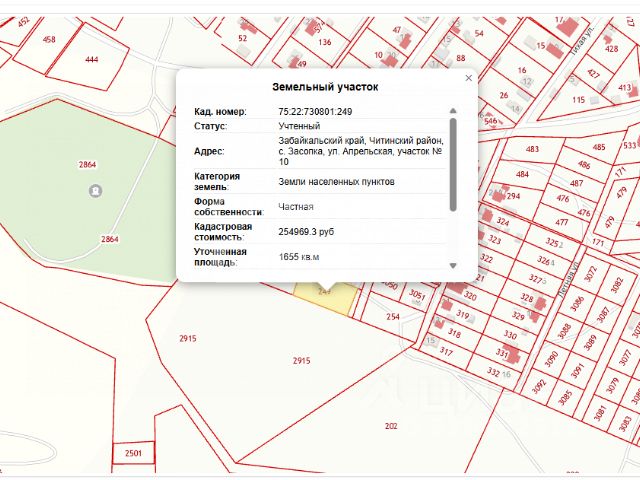This screenshot has height=480, width=640.
Task: Select parcel 88 on the map
Action: pyautogui.click(x=461, y=58)
